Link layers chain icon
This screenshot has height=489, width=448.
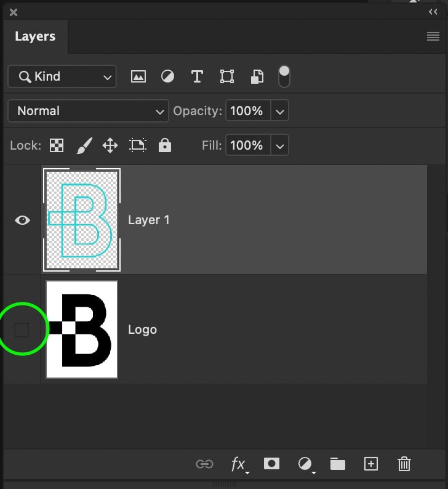pyautogui.click(x=205, y=464)
